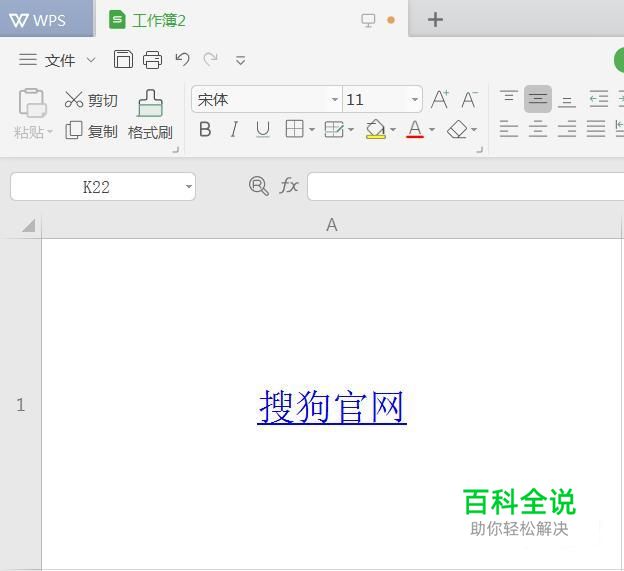This screenshot has height=571, width=624.
Task: Expand the Name Box dropdown arrow
Action: click(189, 186)
